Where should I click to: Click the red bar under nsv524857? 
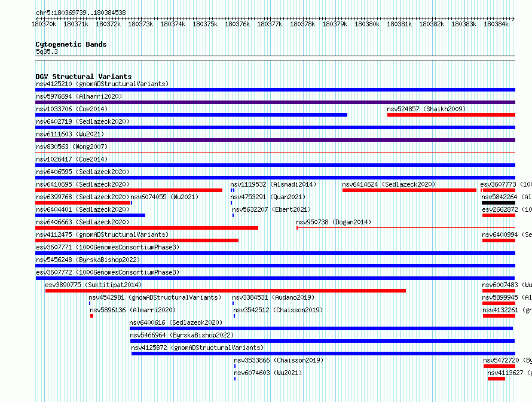(451, 115)
